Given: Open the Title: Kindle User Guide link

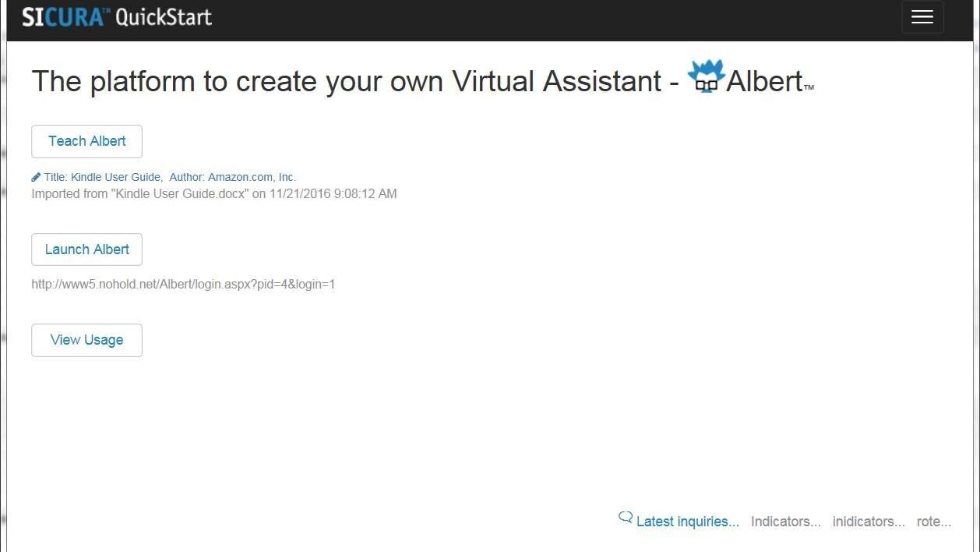Looking at the screenshot, I should pos(103,177).
